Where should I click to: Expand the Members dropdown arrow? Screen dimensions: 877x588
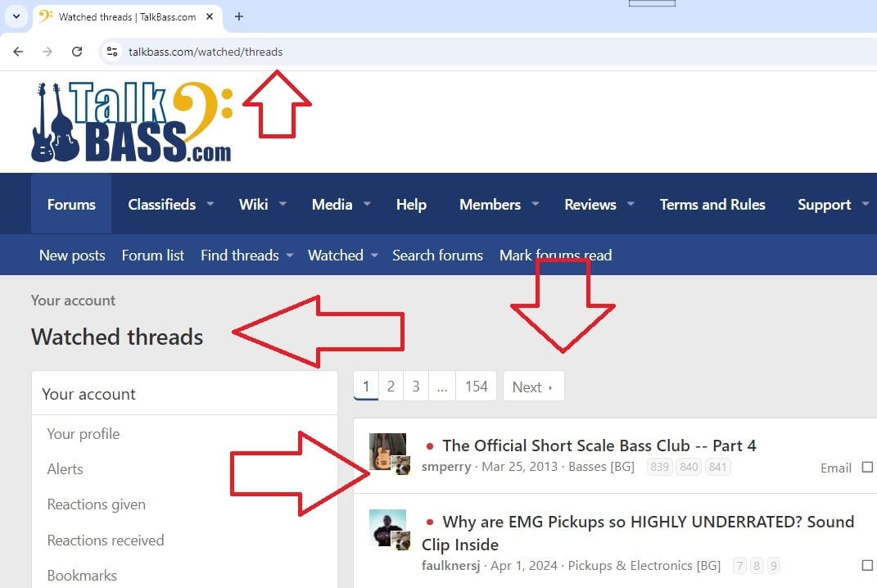[536, 204]
